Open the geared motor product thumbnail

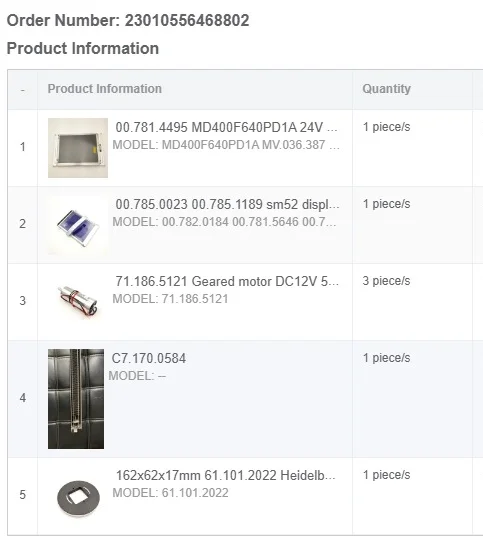pyautogui.click(x=78, y=301)
